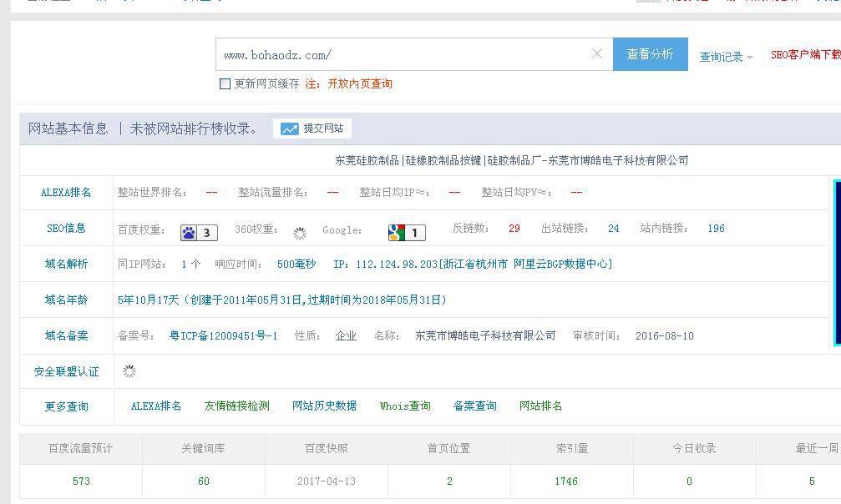Click the Baidu weight paw icon
Image resolution: width=841 pixels, height=504 pixels.
tap(190, 233)
